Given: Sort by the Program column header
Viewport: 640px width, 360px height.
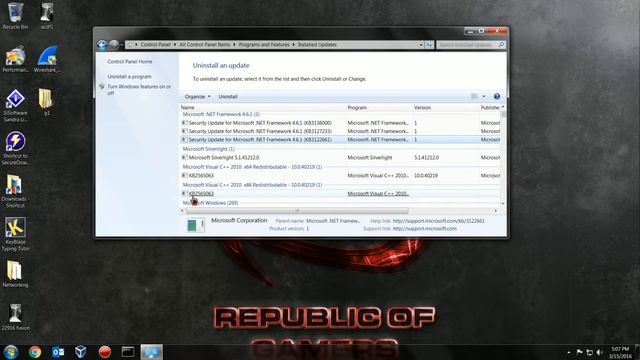Looking at the screenshot, I should 379,107.
